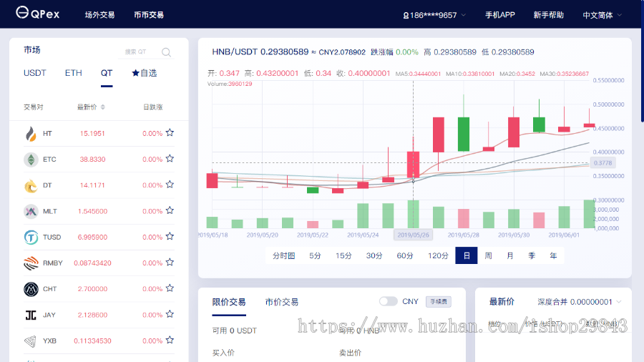Click DT price 14.1171

92,185
